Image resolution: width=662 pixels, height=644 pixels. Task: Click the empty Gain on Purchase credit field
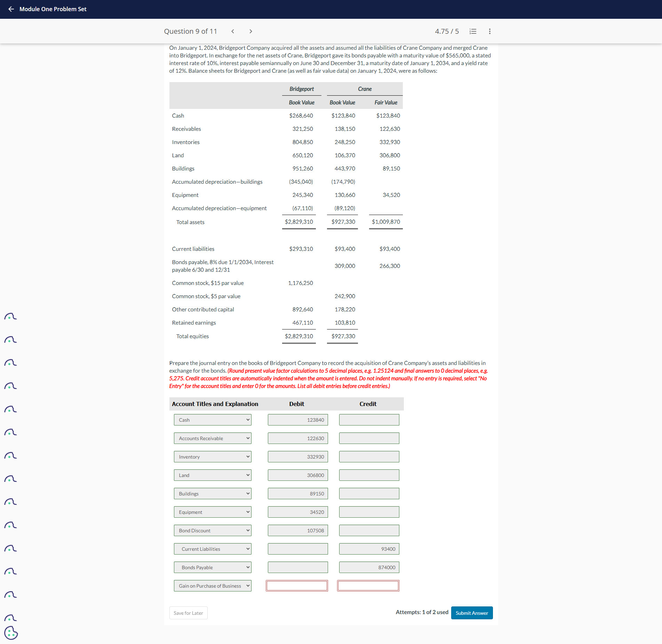[x=368, y=586]
